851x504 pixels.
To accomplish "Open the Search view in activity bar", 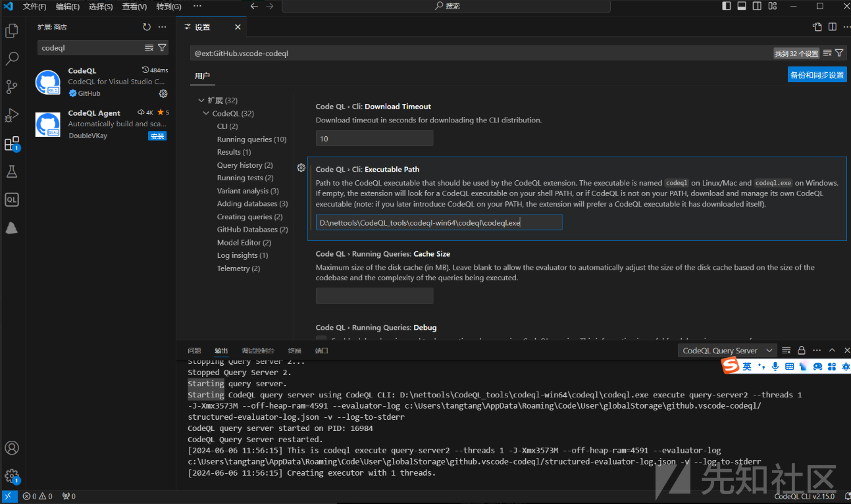I will [x=12, y=59].
